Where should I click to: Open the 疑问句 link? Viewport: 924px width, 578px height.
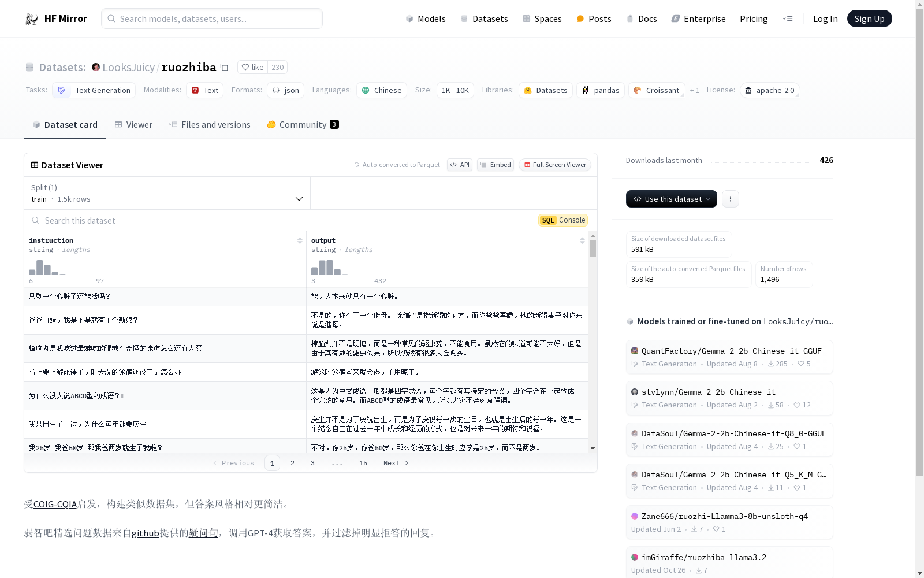coord(203,533)
